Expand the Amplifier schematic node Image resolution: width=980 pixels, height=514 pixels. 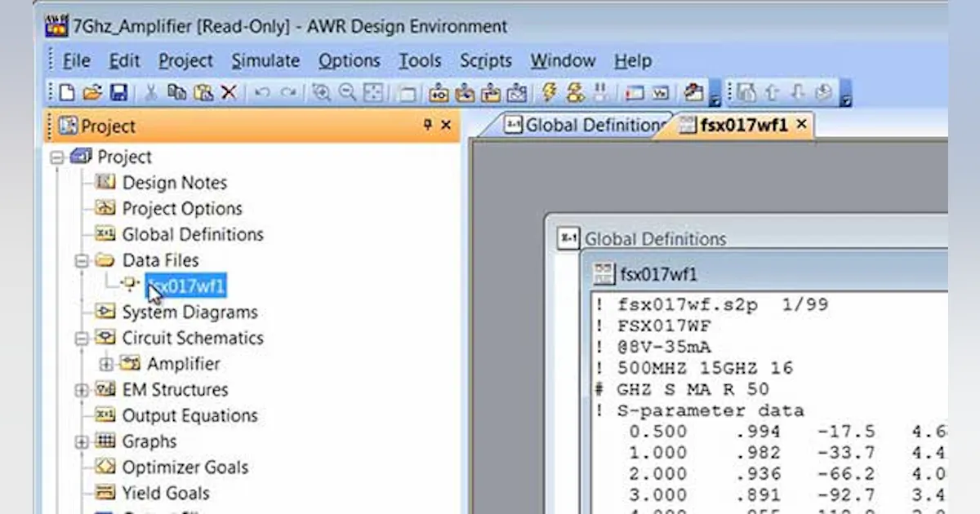(105, 364)
